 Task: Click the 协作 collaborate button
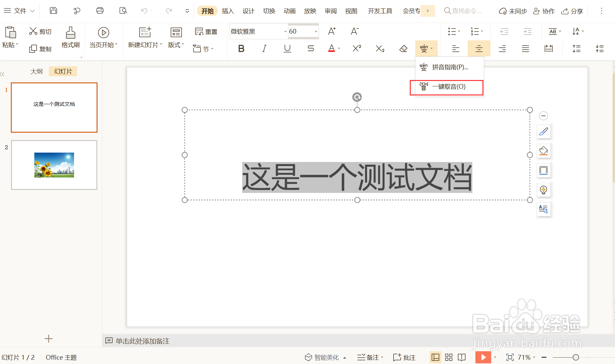[x=544, y=11]
